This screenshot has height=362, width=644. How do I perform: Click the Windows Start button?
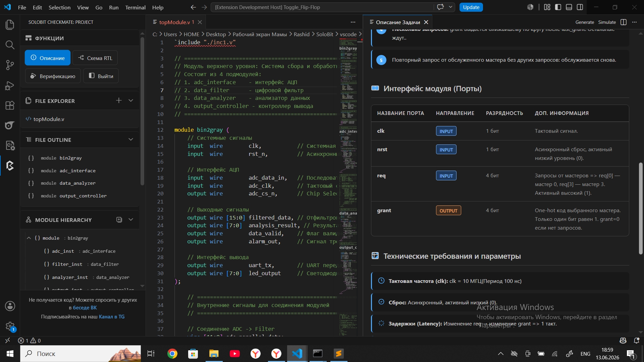[10, 354]
